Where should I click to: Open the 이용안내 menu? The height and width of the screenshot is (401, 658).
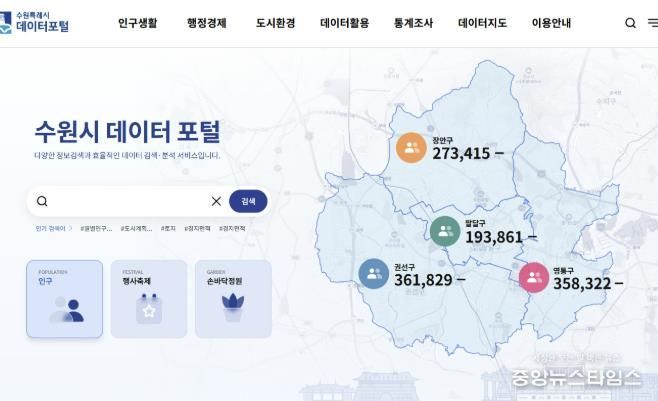pyautogui.click(x=551, y=23)
